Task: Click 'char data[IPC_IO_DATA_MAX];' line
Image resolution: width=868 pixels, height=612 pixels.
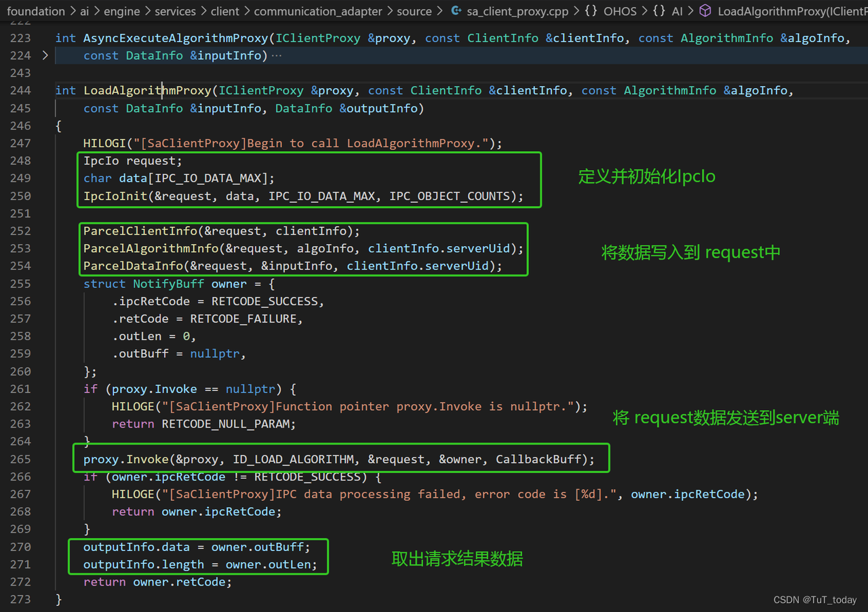Action: click(x=179, y=179)
